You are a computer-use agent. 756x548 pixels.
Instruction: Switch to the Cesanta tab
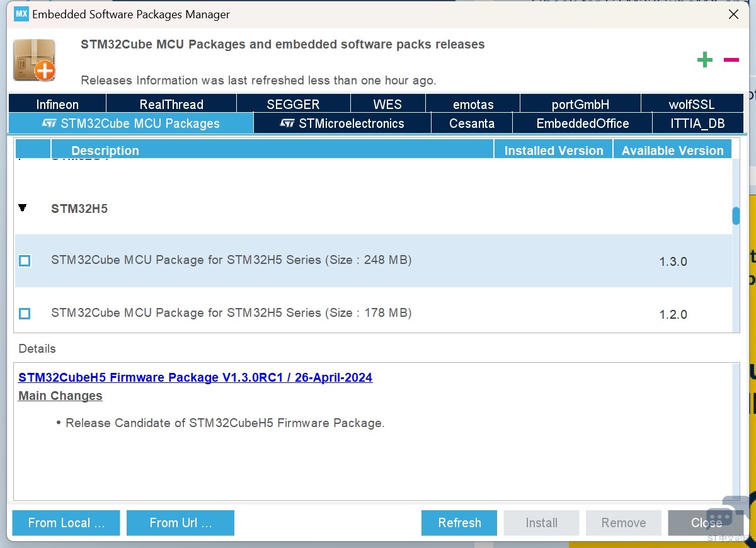(472, 123)
